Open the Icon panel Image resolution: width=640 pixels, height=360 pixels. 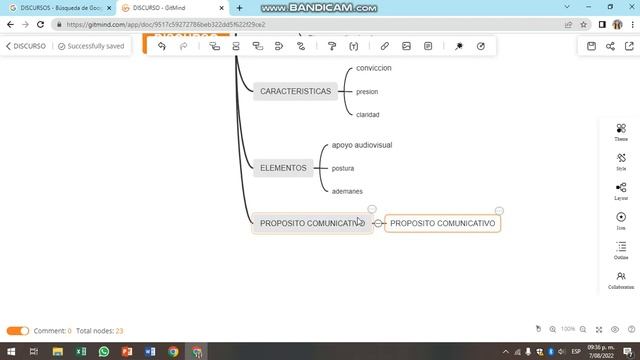pyautogui.click(x=621, y=221)
